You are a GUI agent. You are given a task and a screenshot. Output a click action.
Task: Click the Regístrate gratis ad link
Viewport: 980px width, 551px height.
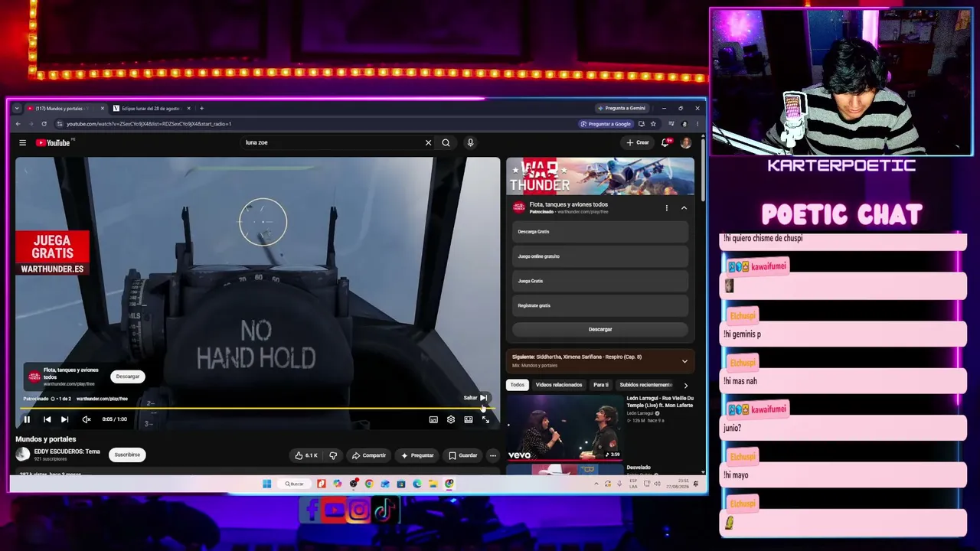coord(600,305)
